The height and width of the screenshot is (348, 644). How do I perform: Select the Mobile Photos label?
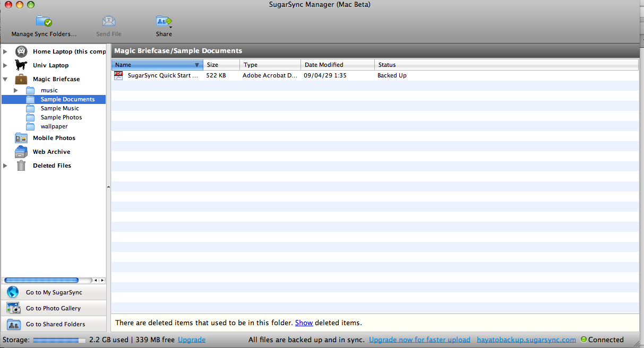(x=54, y=138)
